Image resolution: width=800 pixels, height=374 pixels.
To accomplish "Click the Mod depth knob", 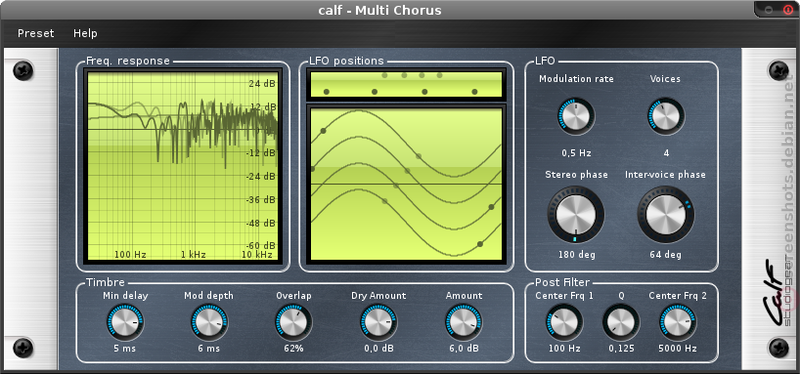I will [x=209, y=323].
